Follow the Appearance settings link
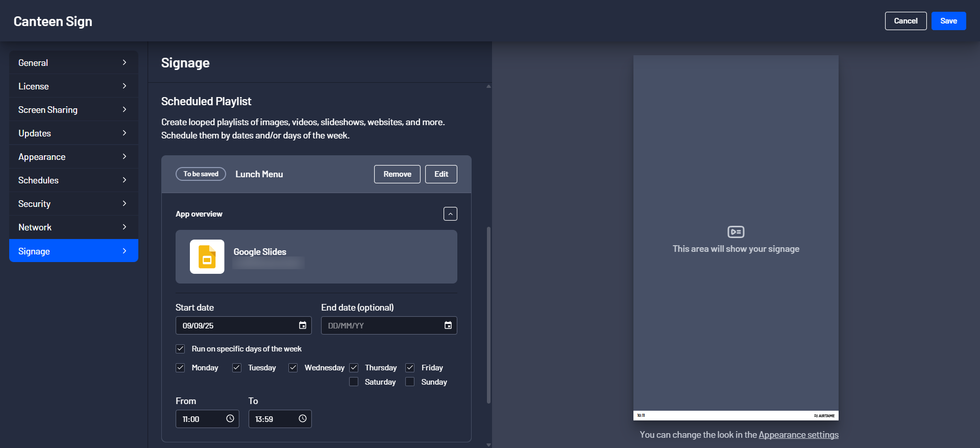Viewport: 980px width, 448px height. [798, 435]
